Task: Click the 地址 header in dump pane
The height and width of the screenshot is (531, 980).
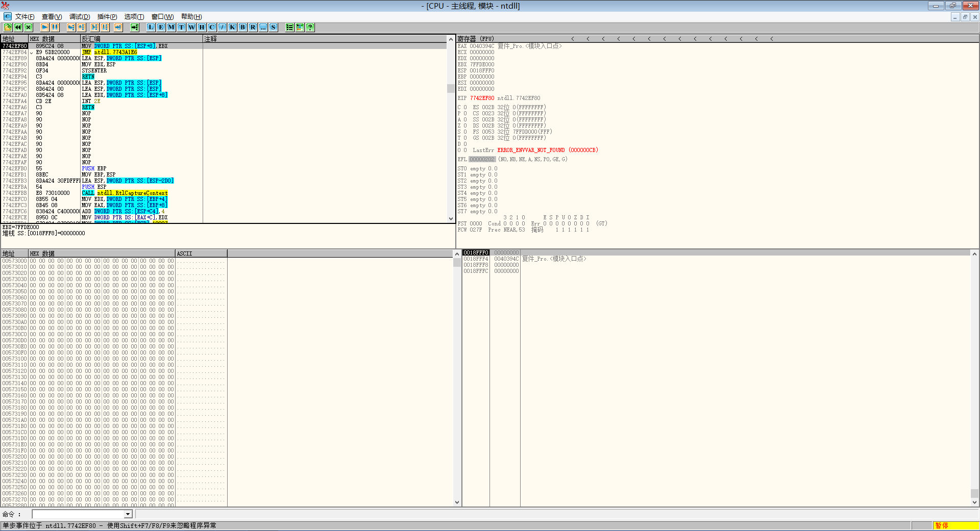Action: tap(14, 254)
